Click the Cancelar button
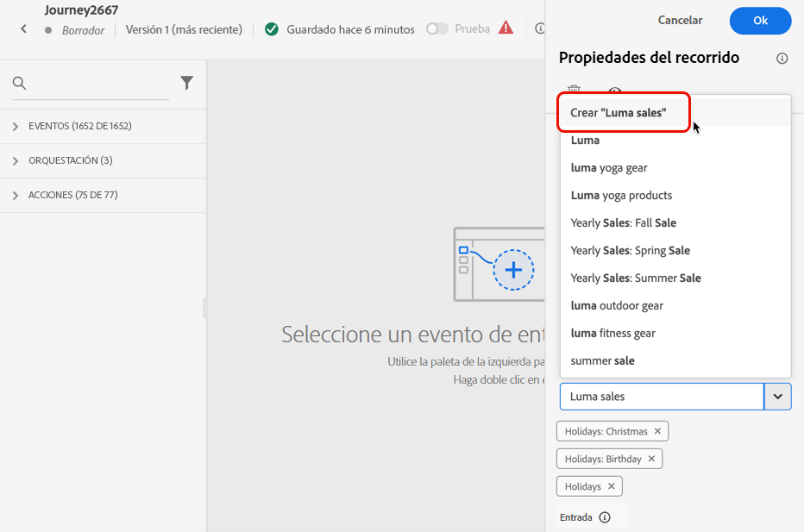804x532 pixels. coord(680,21)
